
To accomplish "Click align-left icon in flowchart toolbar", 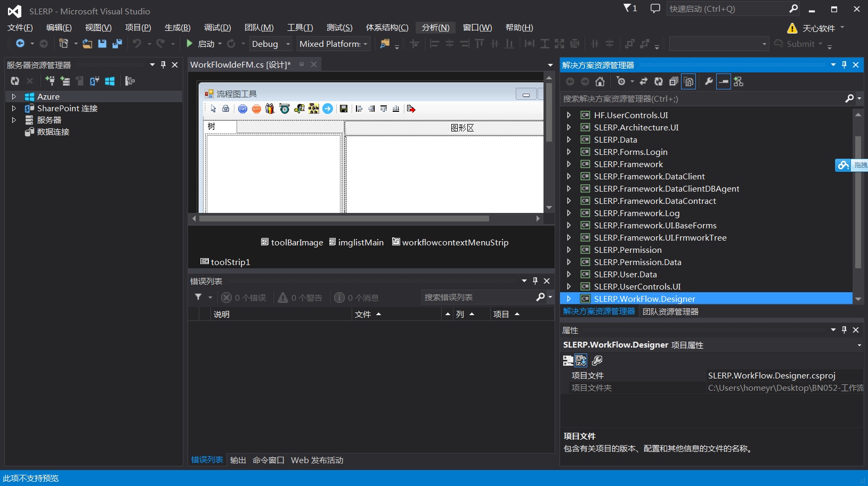I will (359, 109).
